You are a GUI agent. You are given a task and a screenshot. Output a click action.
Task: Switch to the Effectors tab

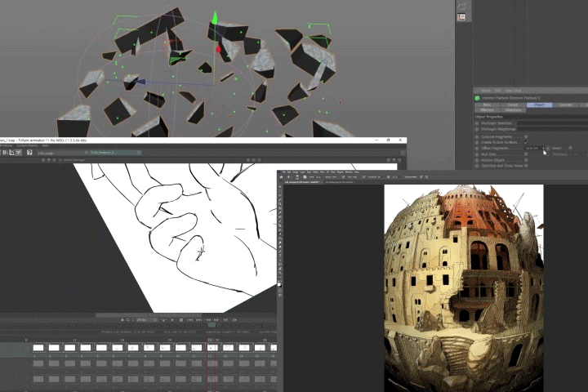[487, 110]
